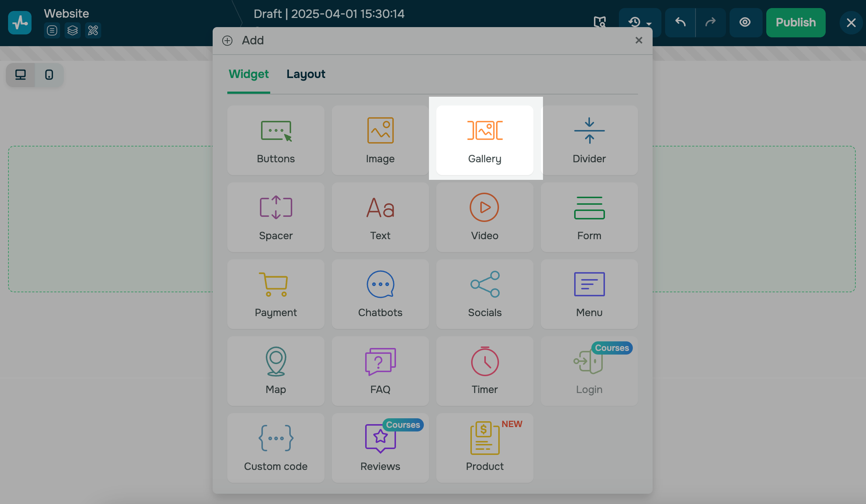
Task: Add the Video widget
Action: coord(485,217)
